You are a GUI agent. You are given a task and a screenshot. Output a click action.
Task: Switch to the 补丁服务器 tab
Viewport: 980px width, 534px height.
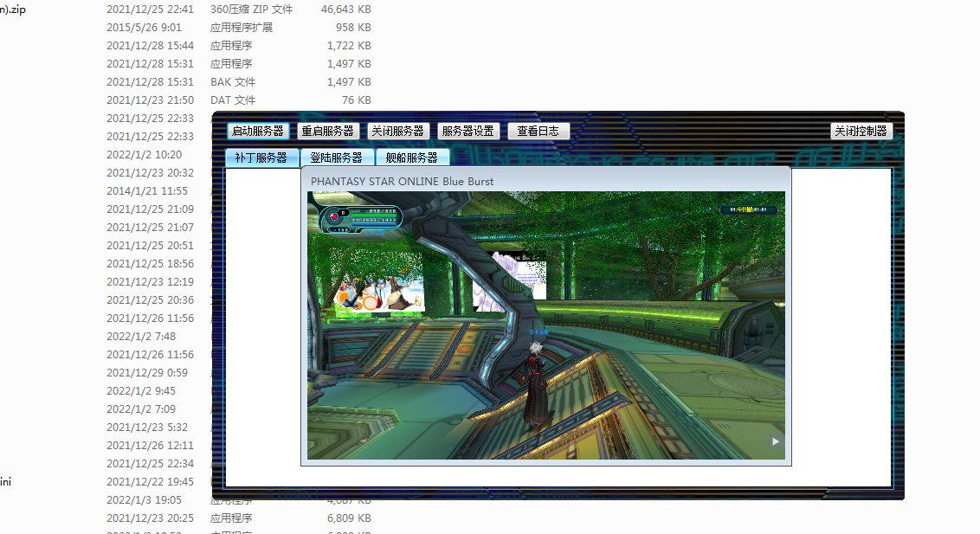click(261, 158)
